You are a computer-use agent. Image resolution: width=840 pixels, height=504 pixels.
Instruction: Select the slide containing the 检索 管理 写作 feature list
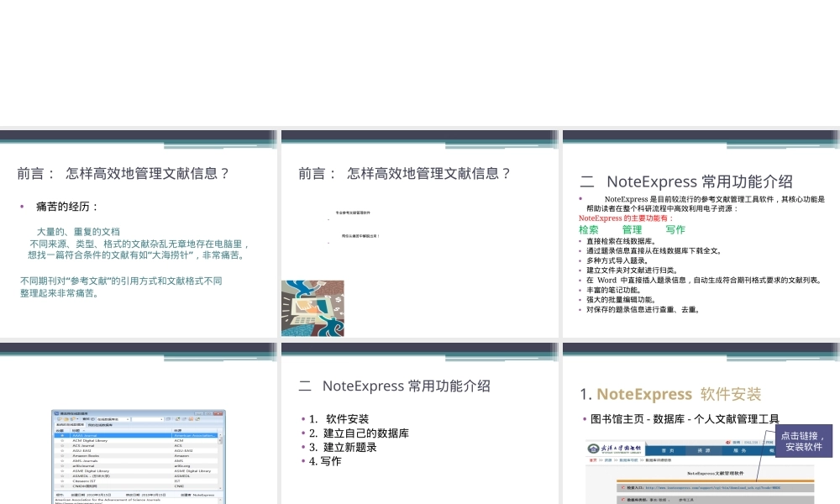pos(701,234)
